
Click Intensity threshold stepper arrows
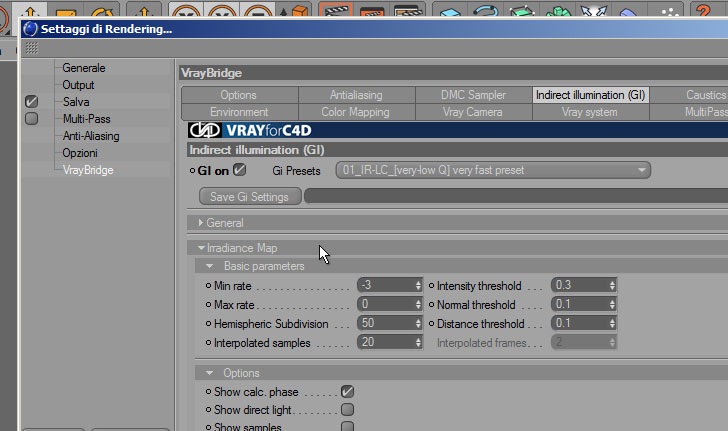click(x=612, y=285)
